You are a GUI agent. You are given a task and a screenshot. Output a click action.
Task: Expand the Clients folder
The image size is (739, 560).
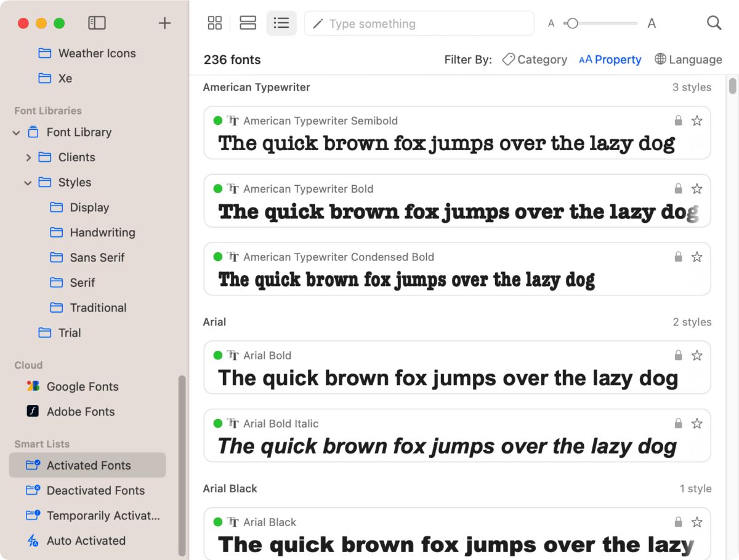coord(28,158)
